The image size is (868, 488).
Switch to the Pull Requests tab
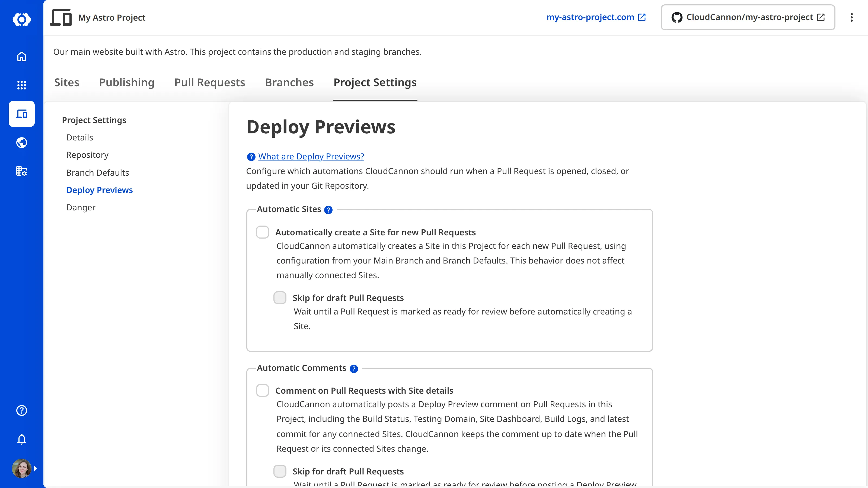210,82
